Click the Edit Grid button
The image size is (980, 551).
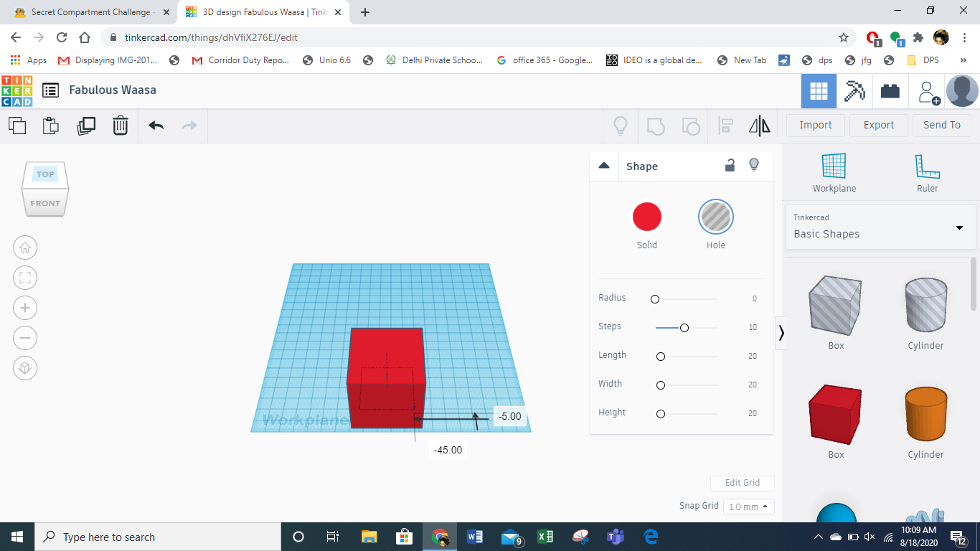pos(743,483)
